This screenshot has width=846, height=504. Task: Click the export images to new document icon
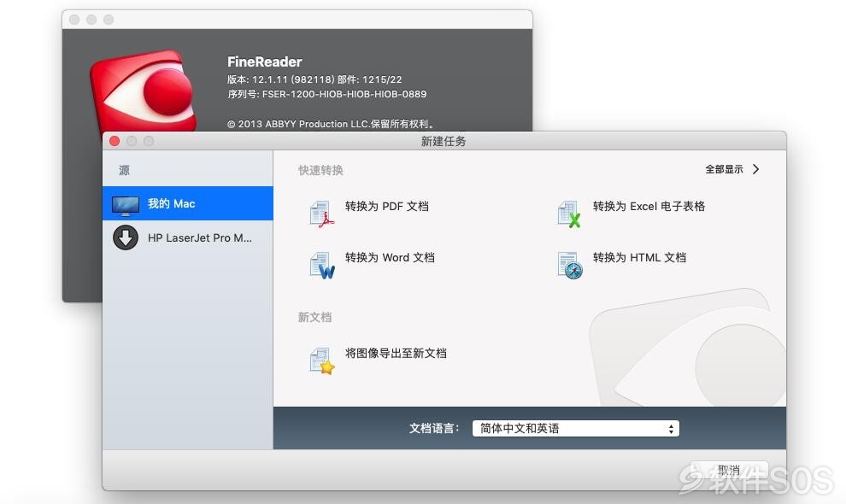pyautogui.click(x=322, y=360)
